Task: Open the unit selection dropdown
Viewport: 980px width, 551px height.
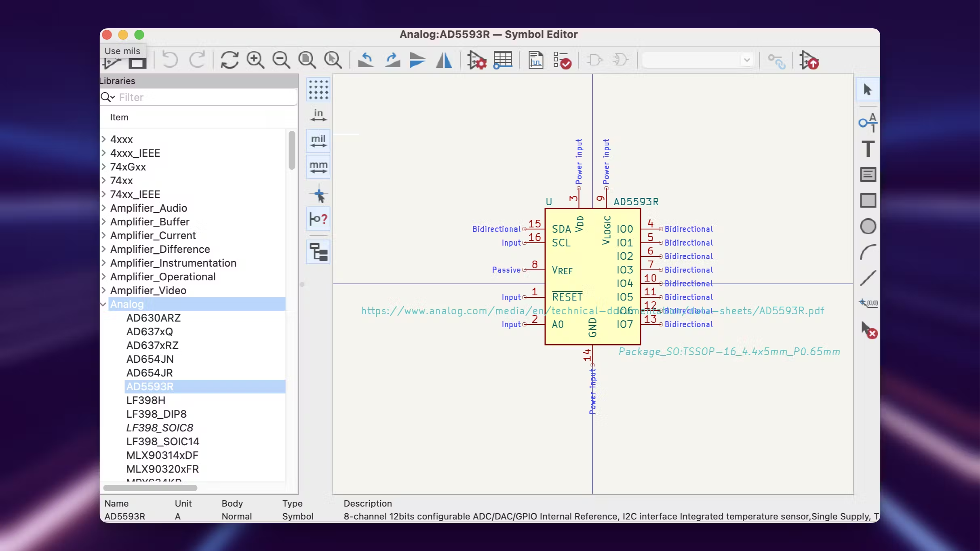Action: pyautogui.click(x=698, y=60)
